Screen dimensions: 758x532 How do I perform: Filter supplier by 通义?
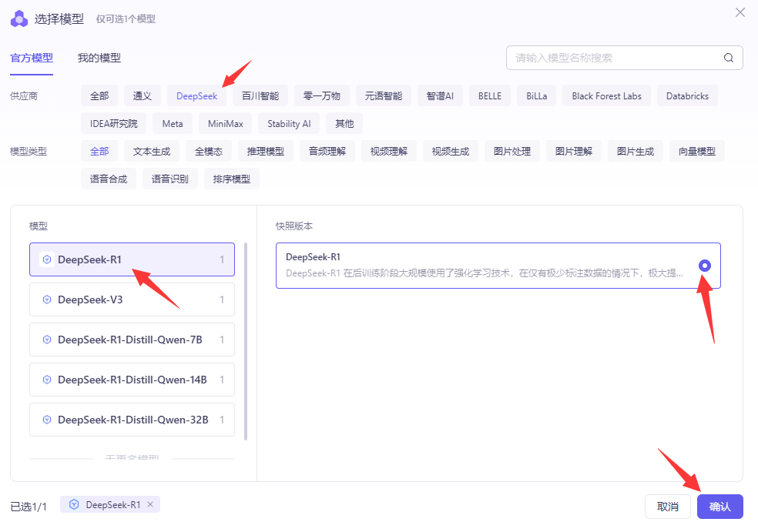(142, 96)
